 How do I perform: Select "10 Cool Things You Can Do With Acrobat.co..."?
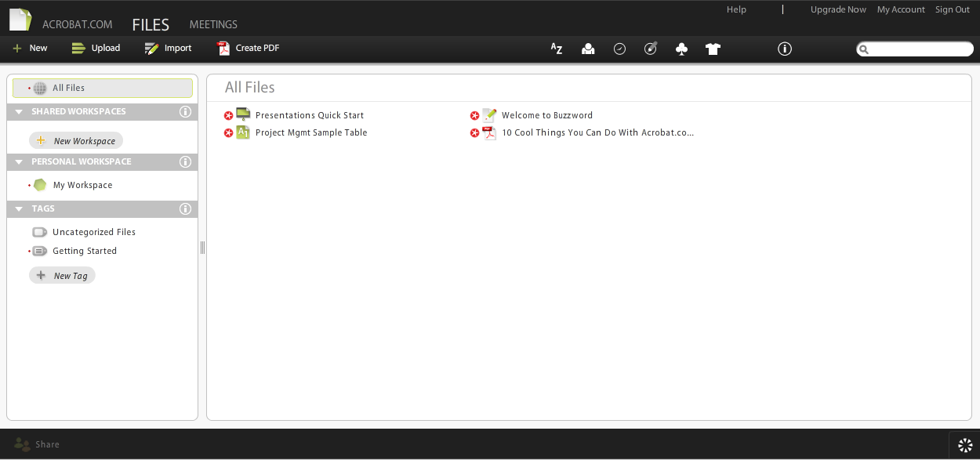[x=598, y=133]
